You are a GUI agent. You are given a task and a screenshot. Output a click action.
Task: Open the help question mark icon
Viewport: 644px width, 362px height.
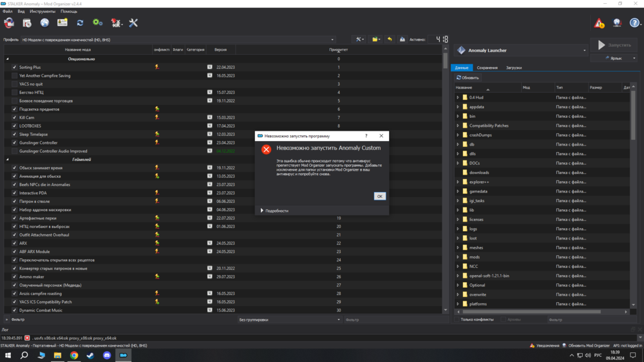tap(635, 23)
